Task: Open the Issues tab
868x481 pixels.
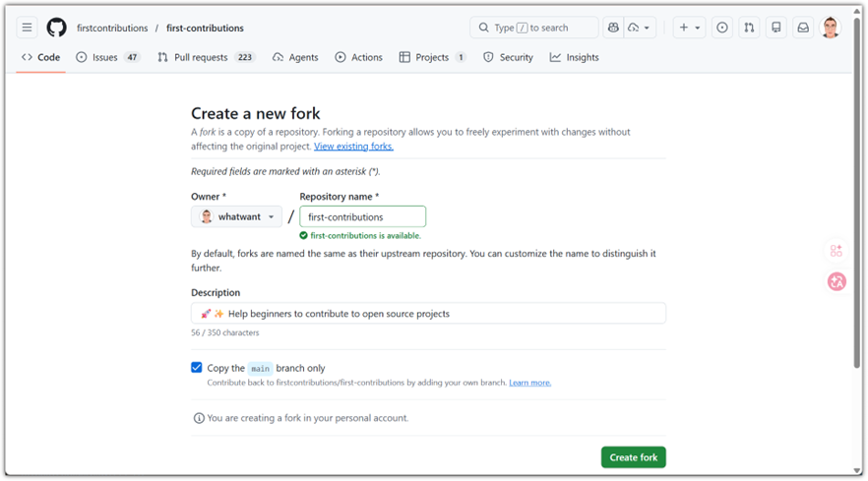Action: click(108, 57)
